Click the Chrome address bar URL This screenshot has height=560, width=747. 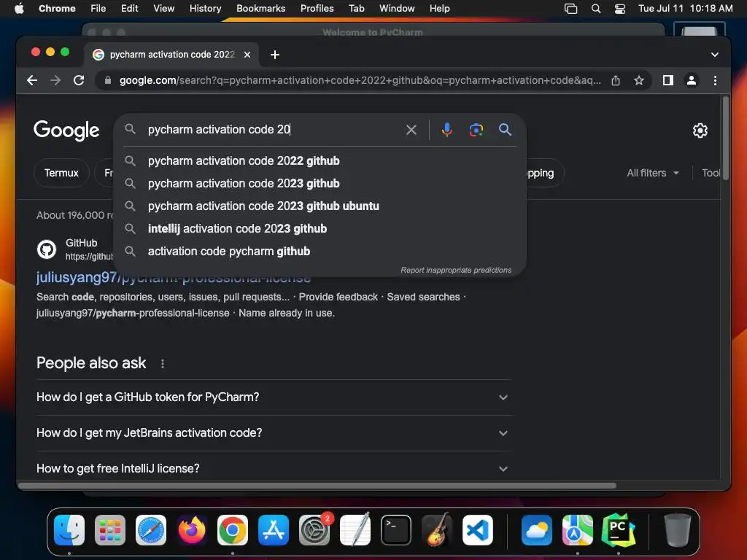point(360,80)
